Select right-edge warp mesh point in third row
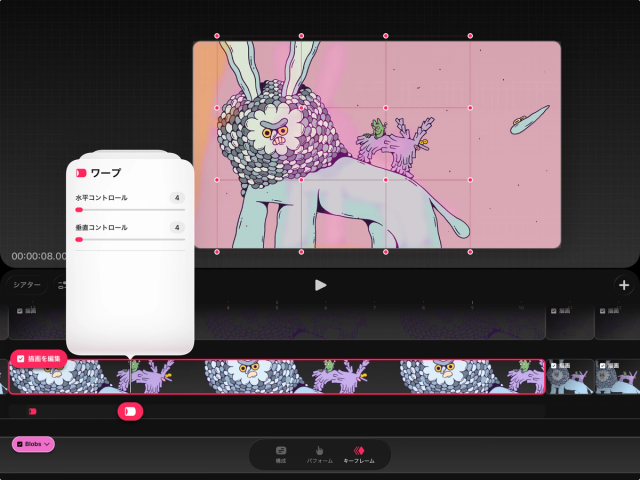Viewport: 640px width, 480px height. [x=470, y=180]
